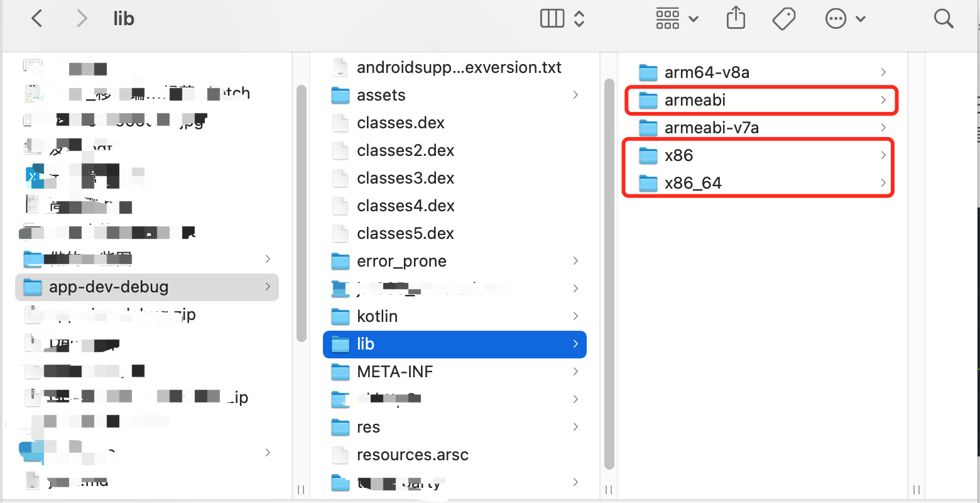Open the META-INF folder
The height and width of the screenshot is (503, 980).
[395, 372]
